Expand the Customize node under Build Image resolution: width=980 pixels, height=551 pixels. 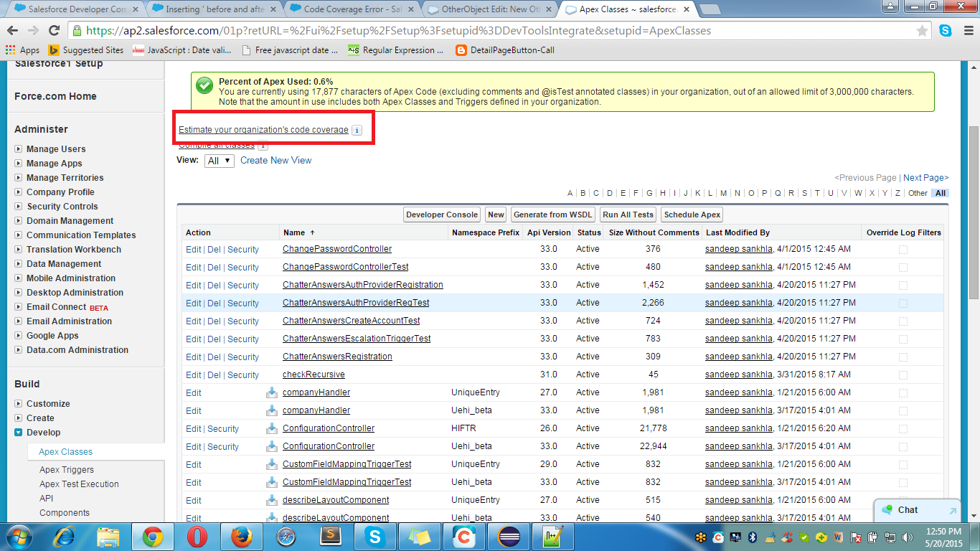(x=19, y=404)
